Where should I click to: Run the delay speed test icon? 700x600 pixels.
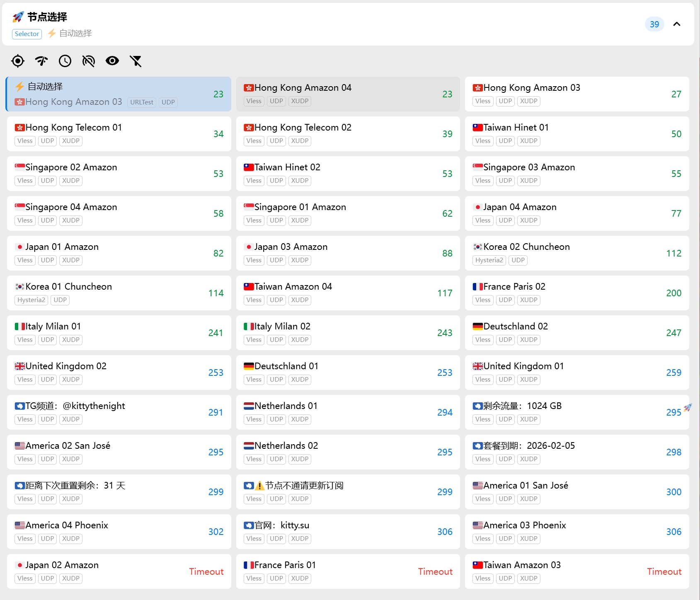coord(41,61)
